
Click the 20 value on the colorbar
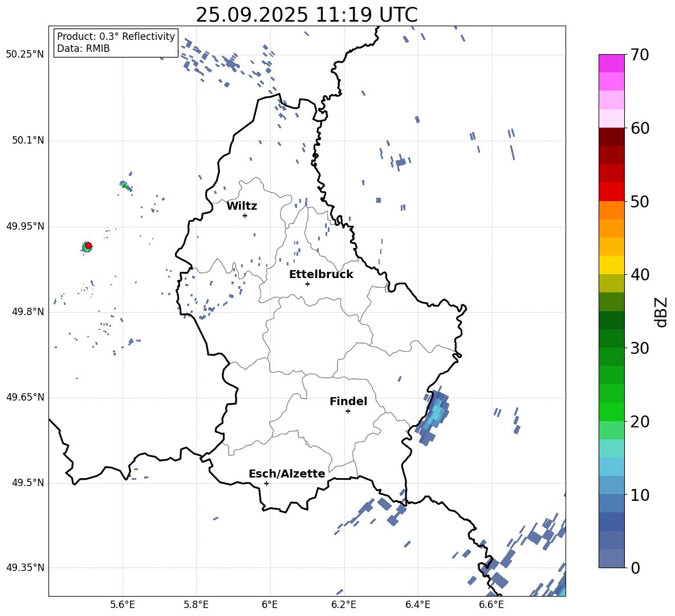click(640, 422)
